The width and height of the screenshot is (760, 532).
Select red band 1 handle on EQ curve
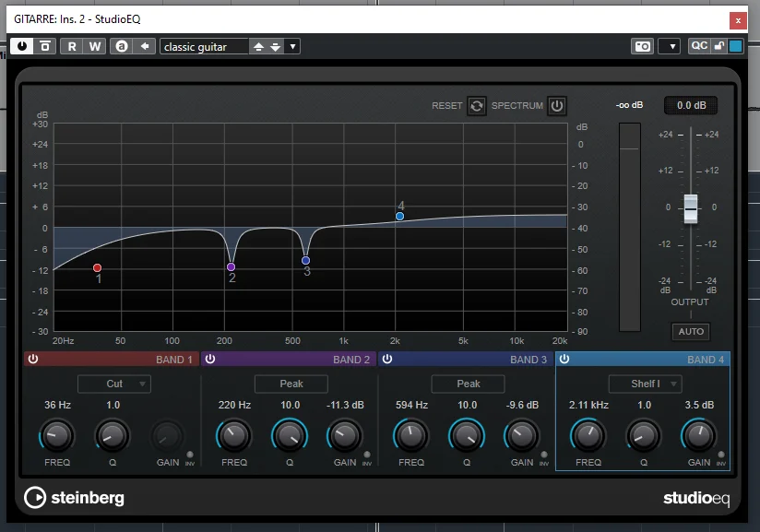point(97,267)
